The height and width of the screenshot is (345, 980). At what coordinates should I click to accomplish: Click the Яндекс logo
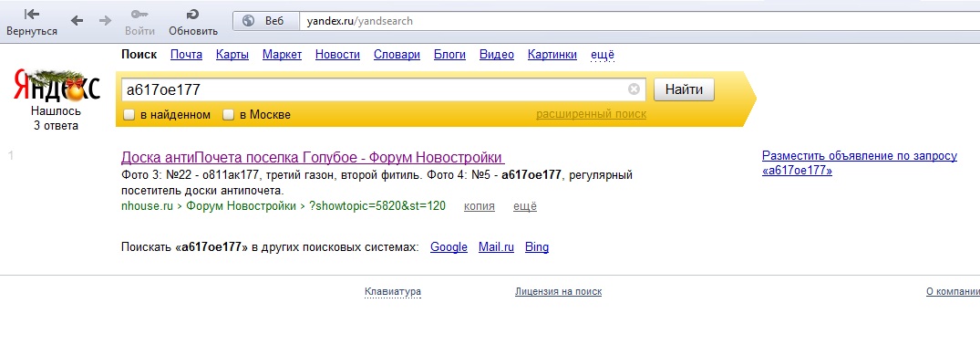pos(57,87)
